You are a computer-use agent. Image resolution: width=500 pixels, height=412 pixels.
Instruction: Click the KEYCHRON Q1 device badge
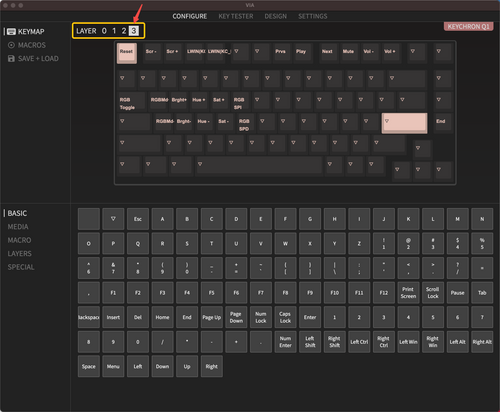469,27
